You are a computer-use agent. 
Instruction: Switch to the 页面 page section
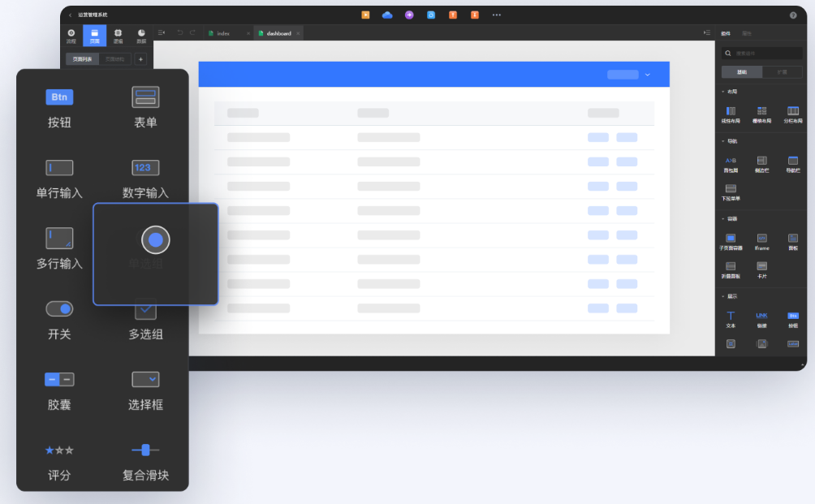pyautogui.click(x=95, y=36)
